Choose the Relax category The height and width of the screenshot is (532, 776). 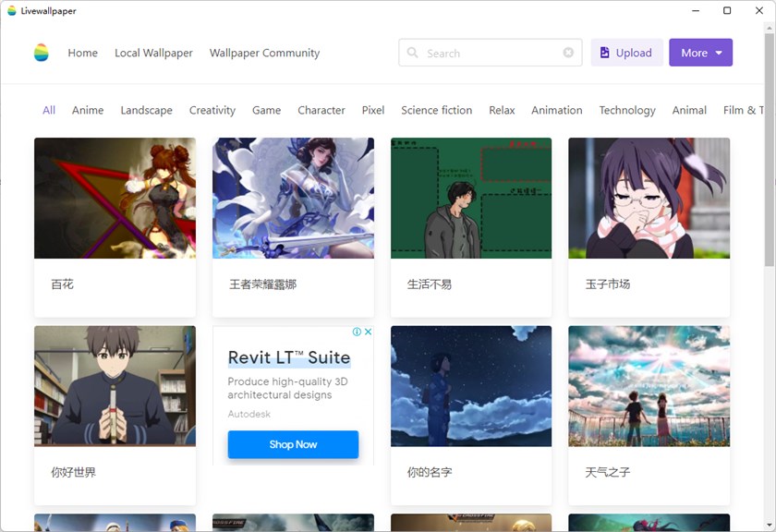[x=502, y=110]
